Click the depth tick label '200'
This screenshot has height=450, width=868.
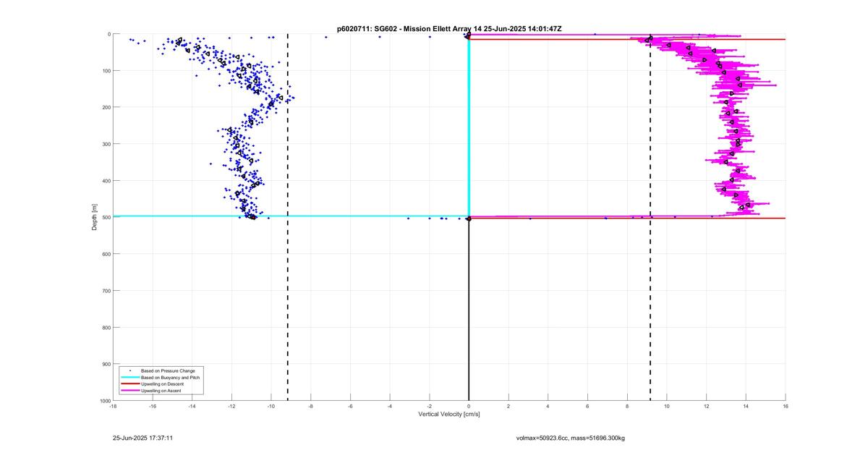(106, 107)
